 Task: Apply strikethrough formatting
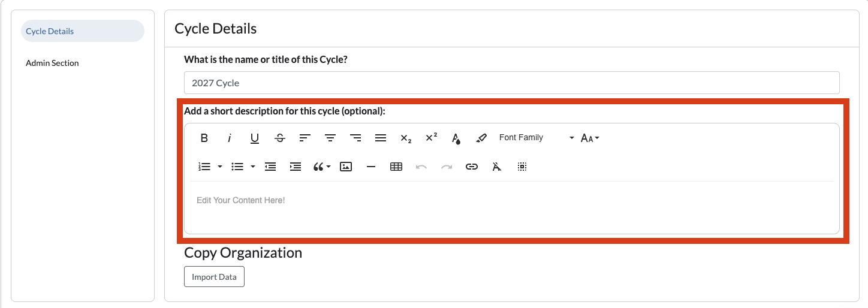280,138
